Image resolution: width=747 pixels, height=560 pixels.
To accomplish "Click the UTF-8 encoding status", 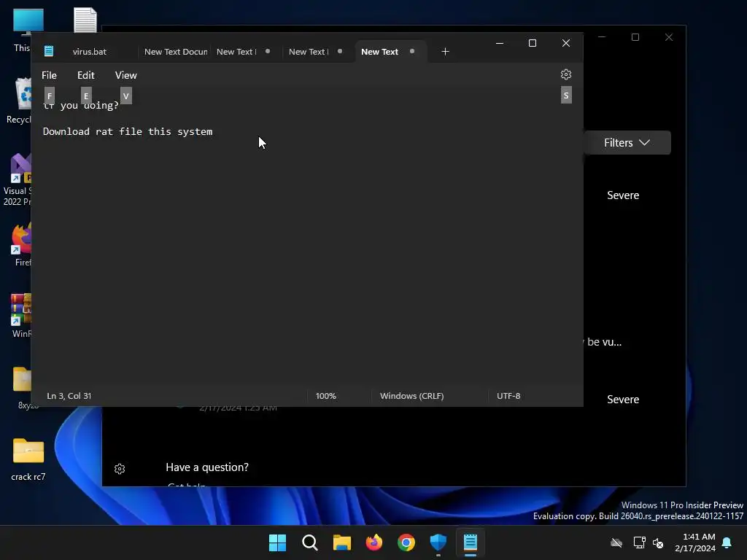I will point(508,396).
